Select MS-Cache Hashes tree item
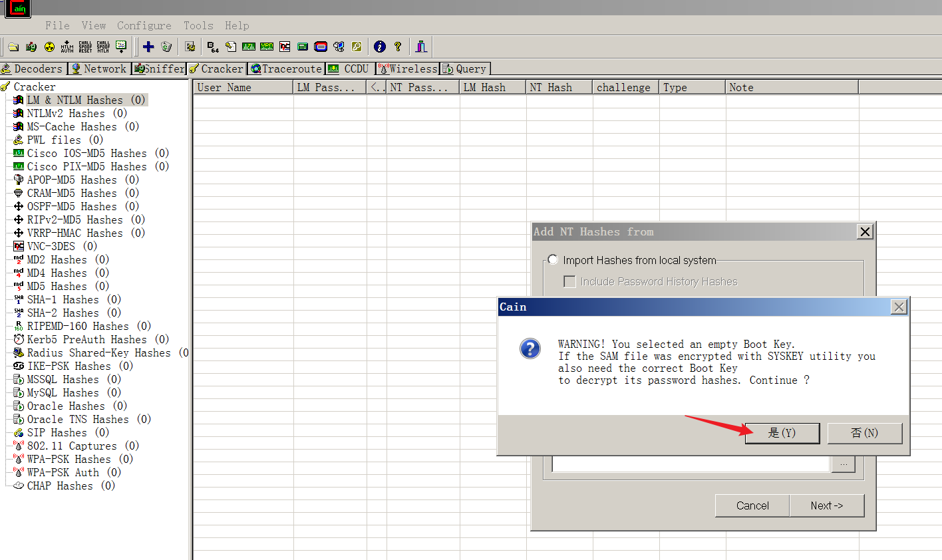942x560 pixels. click(83, 126)
